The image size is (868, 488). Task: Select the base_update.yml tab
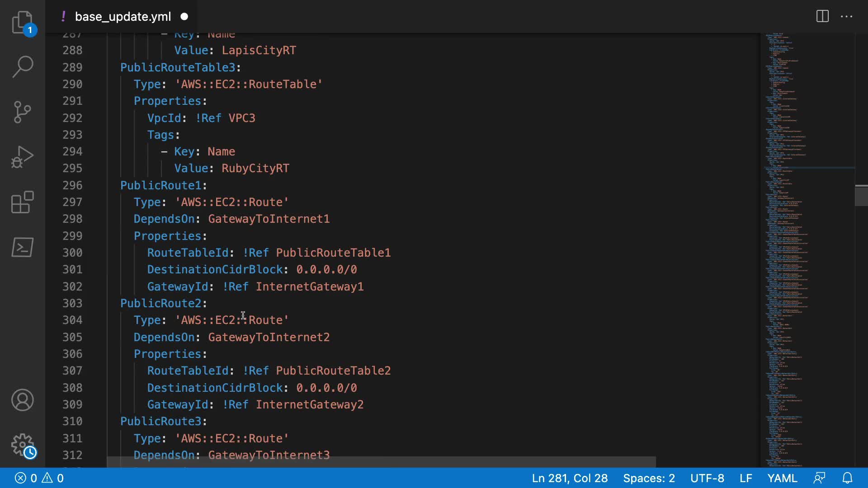[x=123, y=17]
